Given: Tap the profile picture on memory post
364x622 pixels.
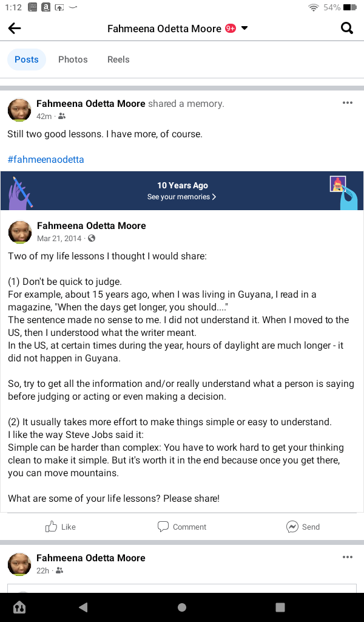Looking at the screenshot, I should [19, 110].
